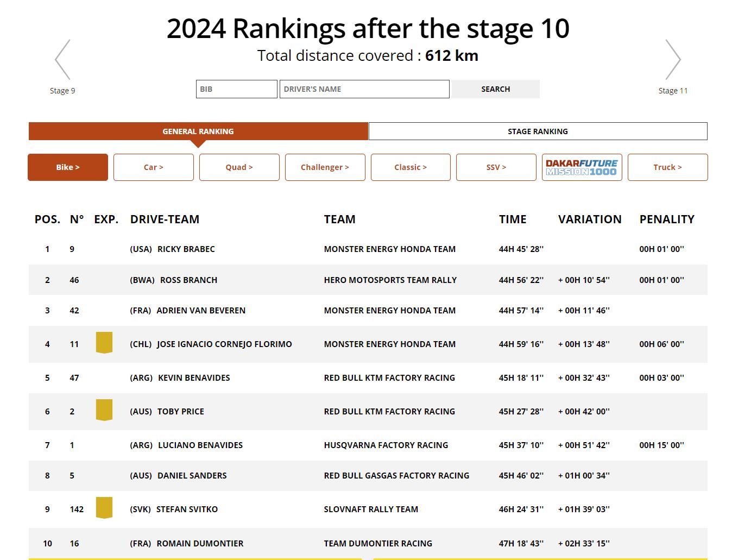View the Truck category rankings

coord(667,167)
